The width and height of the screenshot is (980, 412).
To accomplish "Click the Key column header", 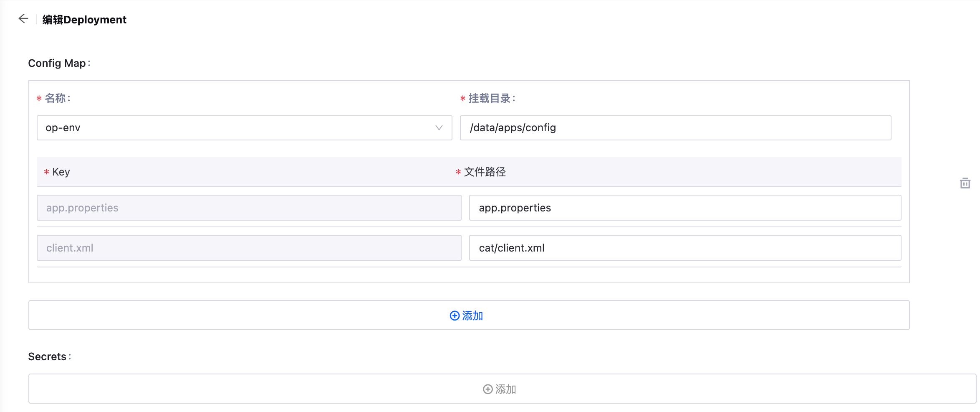I will (61, 172).
